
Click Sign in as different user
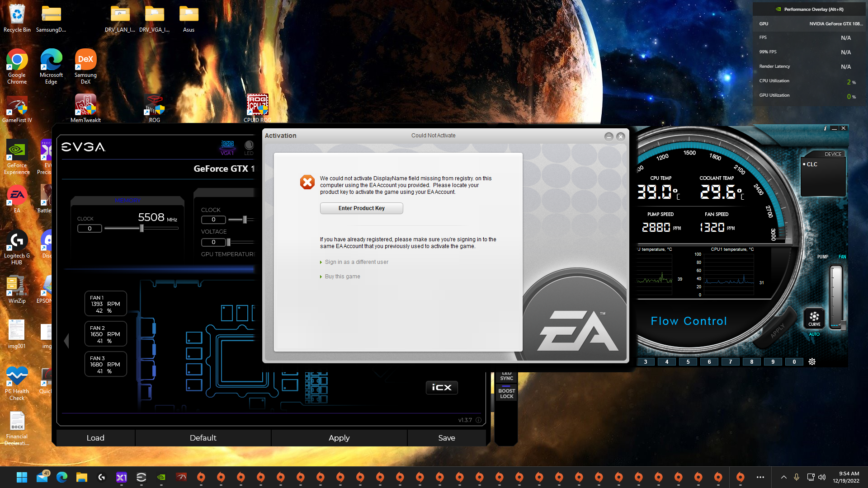tap(356, 262)
